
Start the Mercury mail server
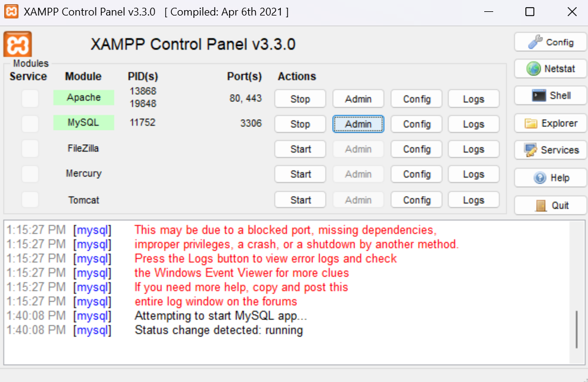pos(300,174)
